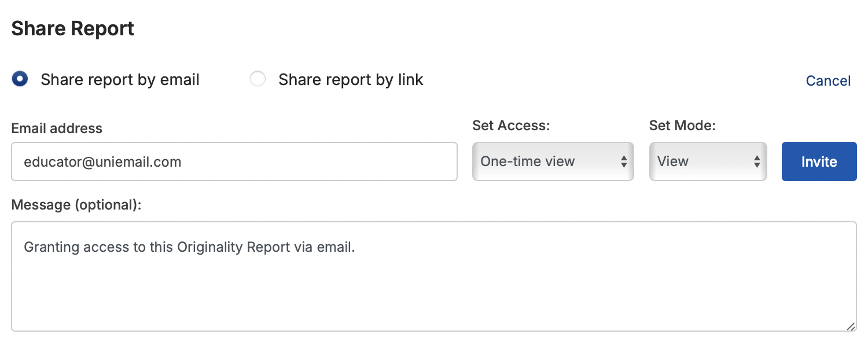Click the Share Report heading

(x=73, y=28)
